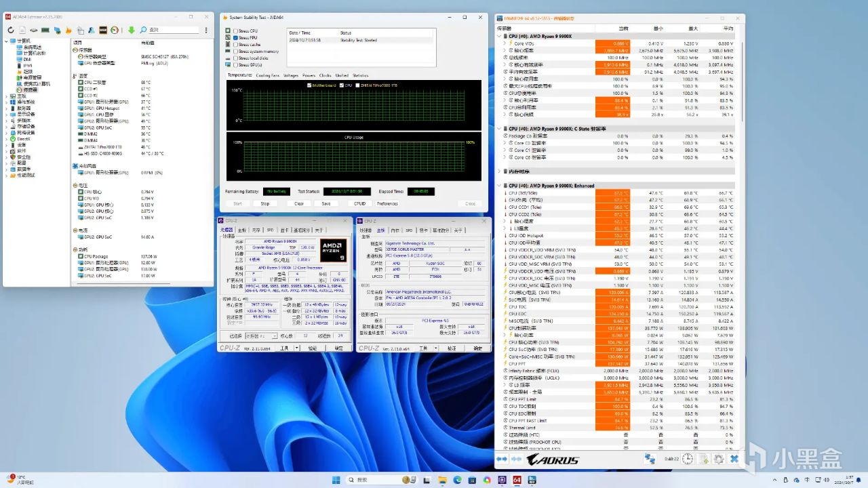Enable the Stress CPU checkbox
This screenshot has width=868, height=488.
pyautogui.click(x=235, y=31)
